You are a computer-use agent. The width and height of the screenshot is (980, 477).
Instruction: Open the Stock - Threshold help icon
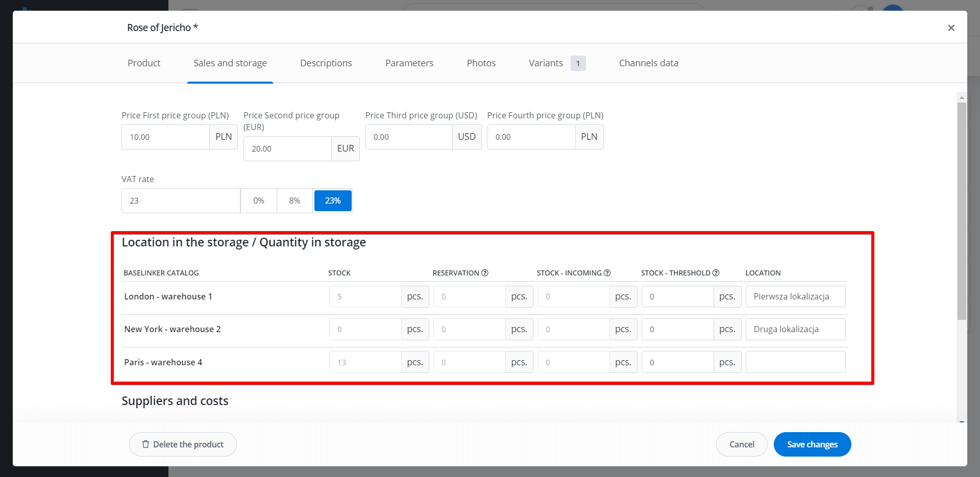716,273
